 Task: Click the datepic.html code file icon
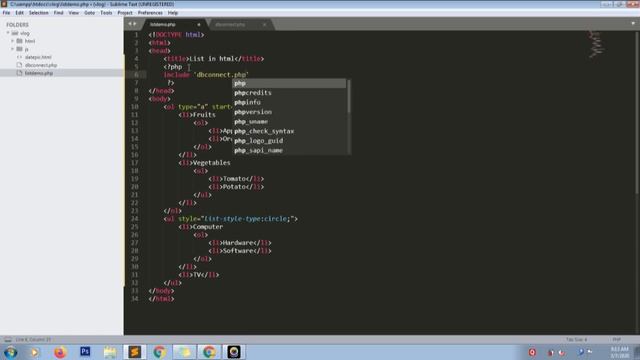point(19,57)
